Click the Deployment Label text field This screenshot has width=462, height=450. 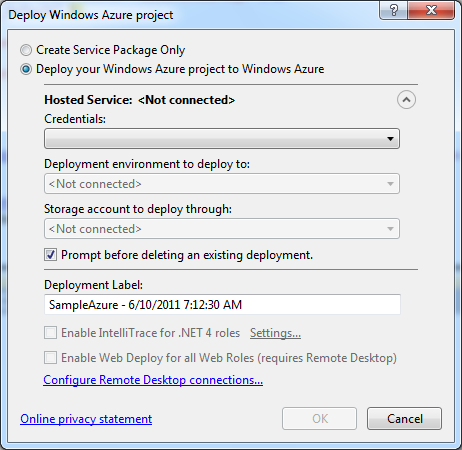[222, 304]
